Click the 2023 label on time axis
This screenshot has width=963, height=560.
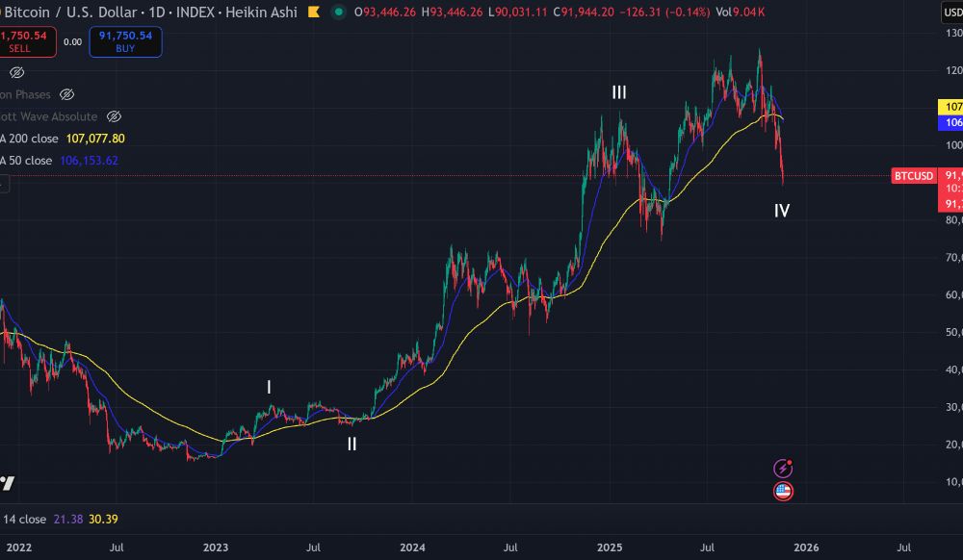click(x=216, y=547)
